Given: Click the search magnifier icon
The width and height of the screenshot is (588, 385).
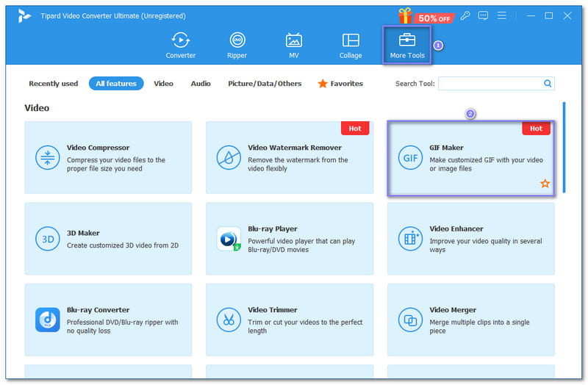Looking at the screenshot, I should point(548,83).
